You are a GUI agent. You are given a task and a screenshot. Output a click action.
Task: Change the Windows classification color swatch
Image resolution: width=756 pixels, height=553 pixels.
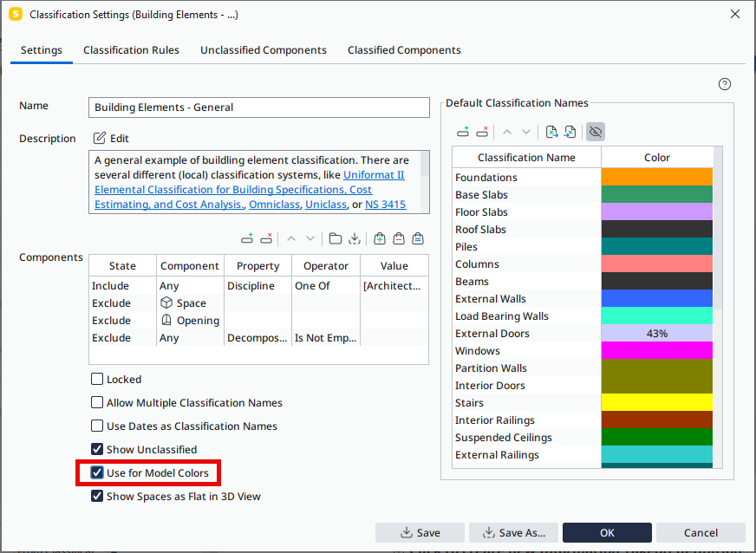[656, 350]
